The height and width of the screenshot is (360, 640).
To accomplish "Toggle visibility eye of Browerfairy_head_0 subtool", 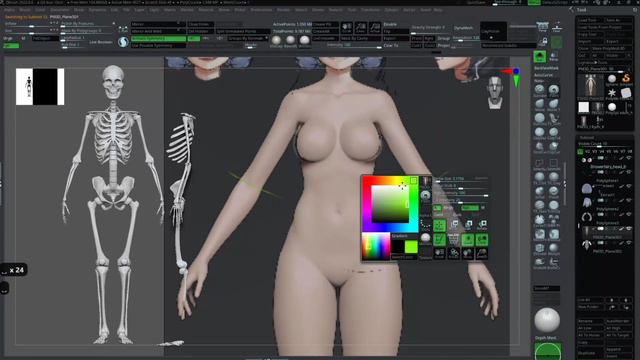I will point(629,172).
